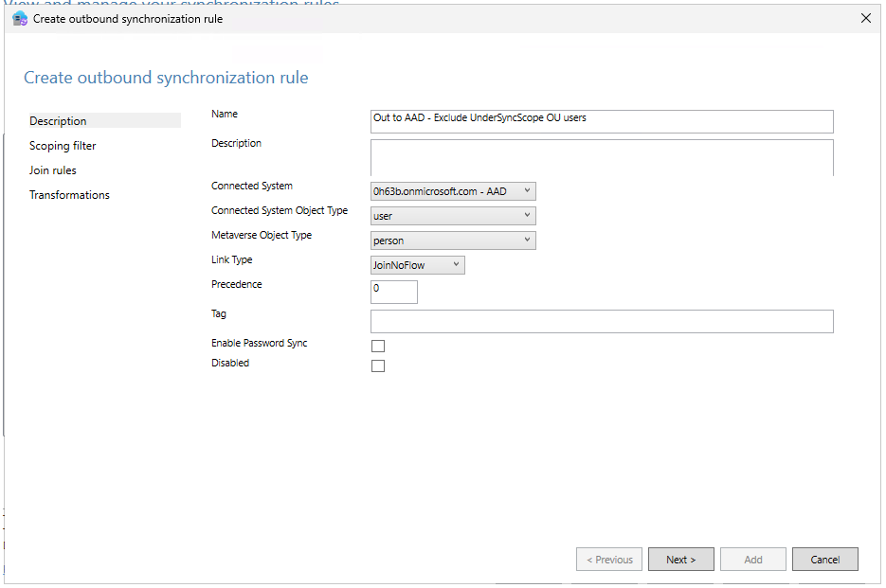Click the Tag input field

[601, 321]
